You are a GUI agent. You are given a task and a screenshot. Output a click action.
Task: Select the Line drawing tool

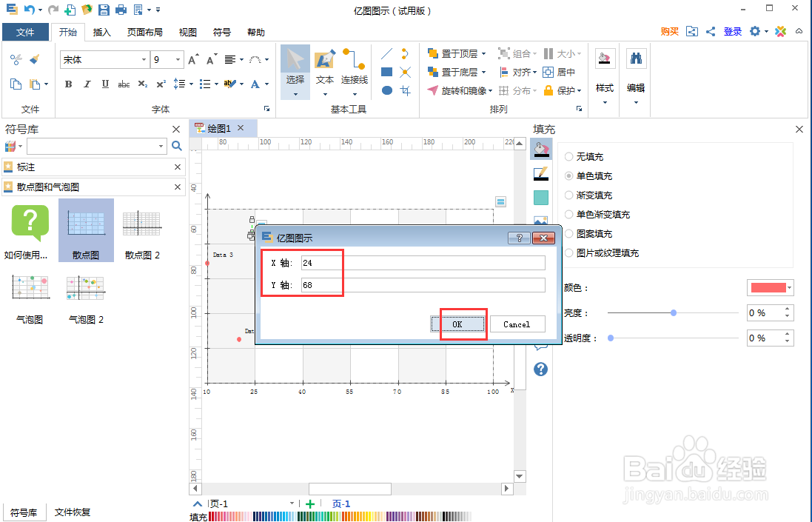point(386,53)
